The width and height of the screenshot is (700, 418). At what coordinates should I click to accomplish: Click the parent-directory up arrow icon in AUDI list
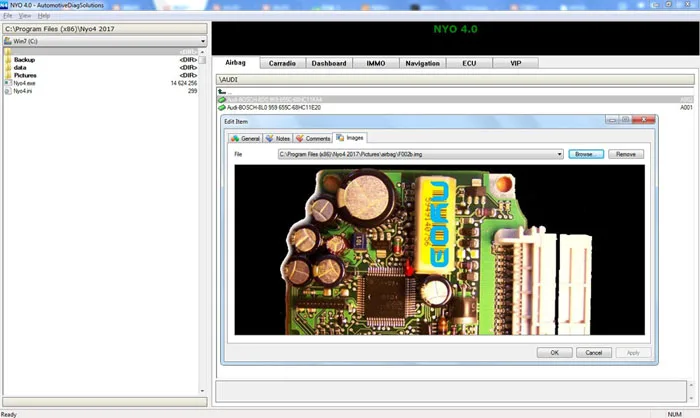coord(222,92)
